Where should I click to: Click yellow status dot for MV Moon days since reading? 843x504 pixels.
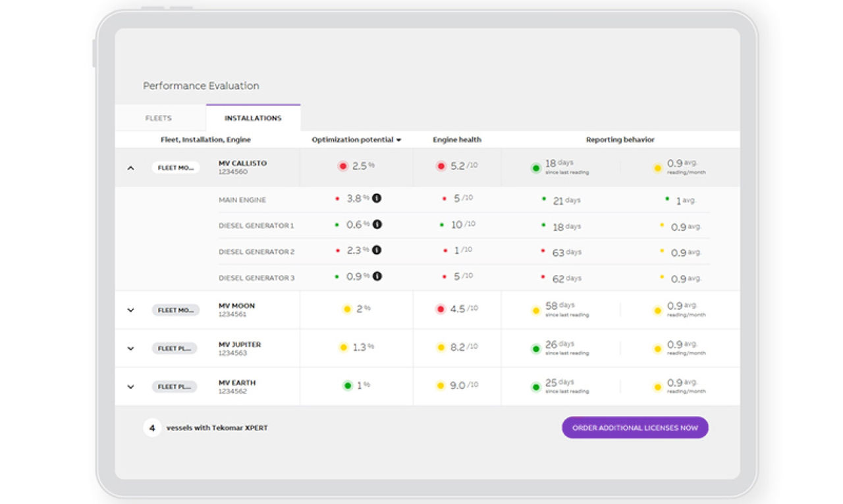(535, 310)
